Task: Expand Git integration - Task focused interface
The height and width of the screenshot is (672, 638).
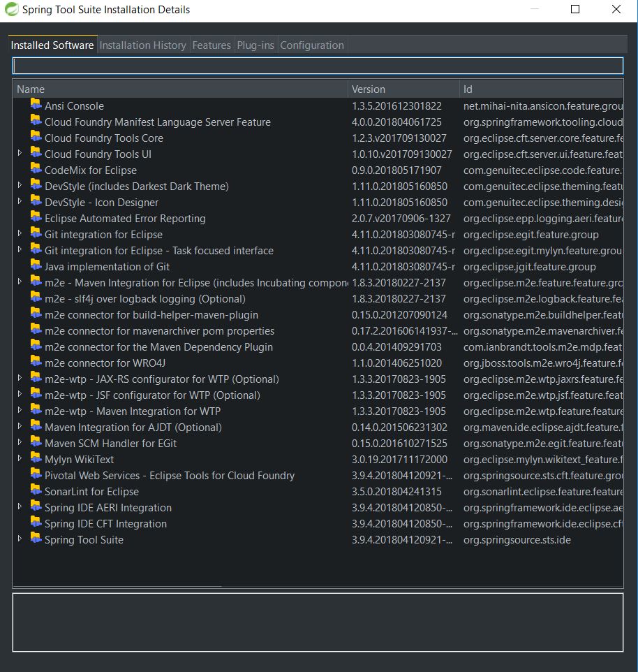Action: tap(20, 249)
